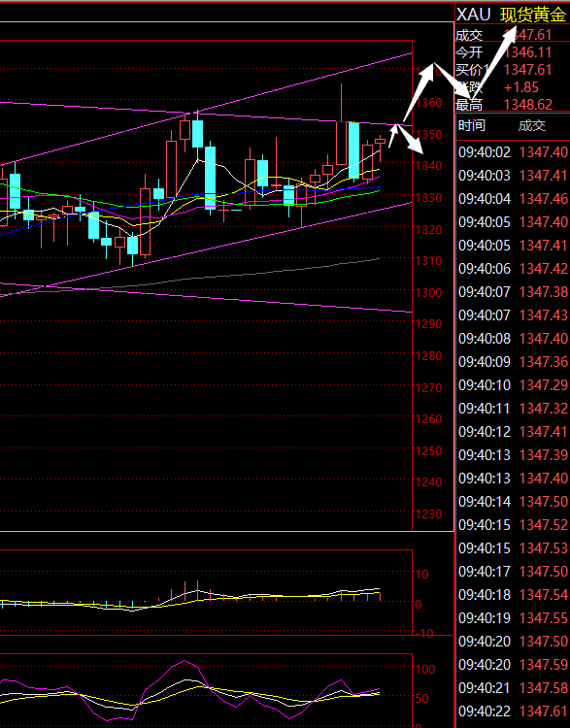Select the 09:40:07 tick priced 1347.38
Screen dimensions: 570x728
tap(513, 292)
